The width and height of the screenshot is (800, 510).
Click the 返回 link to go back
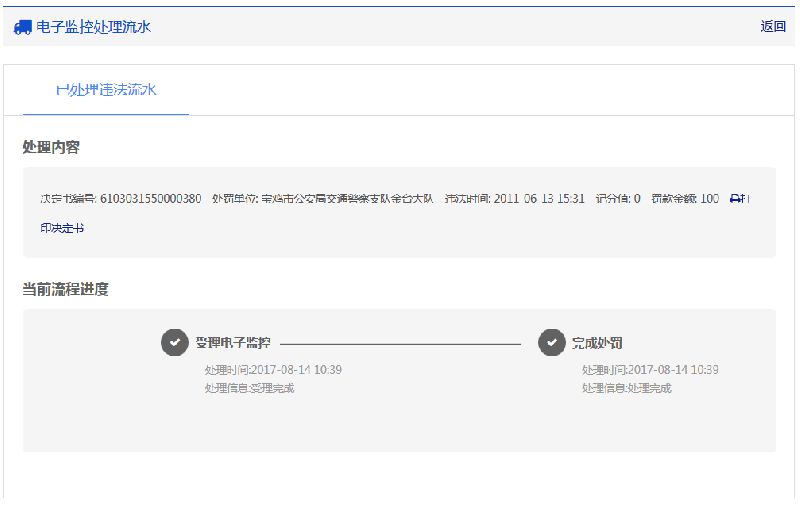coord(772,27)
